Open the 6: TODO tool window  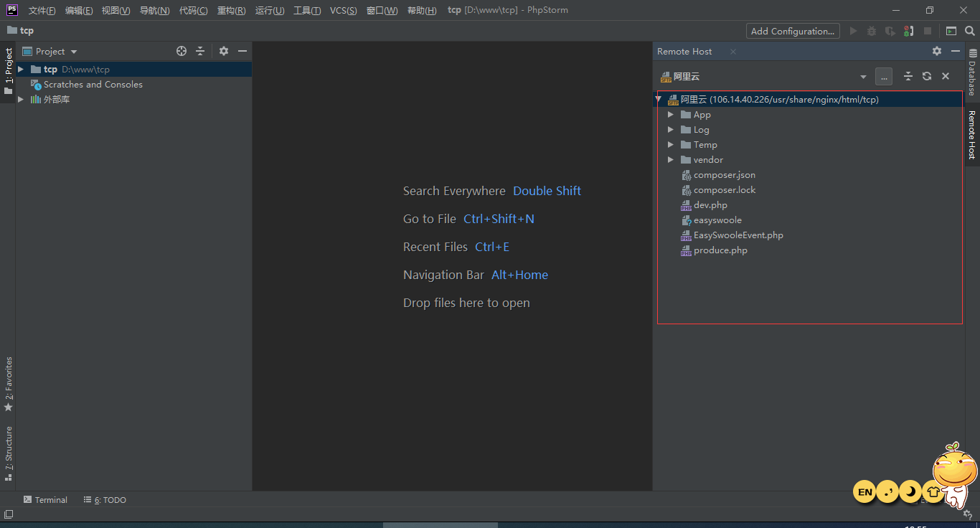coord(105,500)
